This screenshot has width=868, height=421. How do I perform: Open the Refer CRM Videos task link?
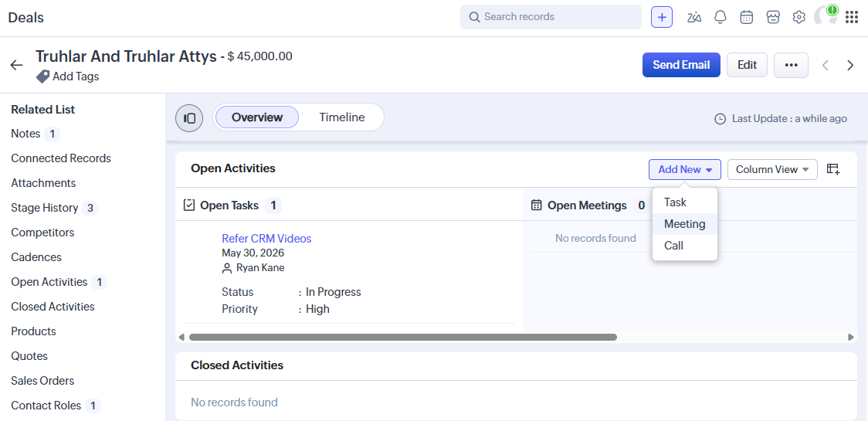tap(267, 238)
